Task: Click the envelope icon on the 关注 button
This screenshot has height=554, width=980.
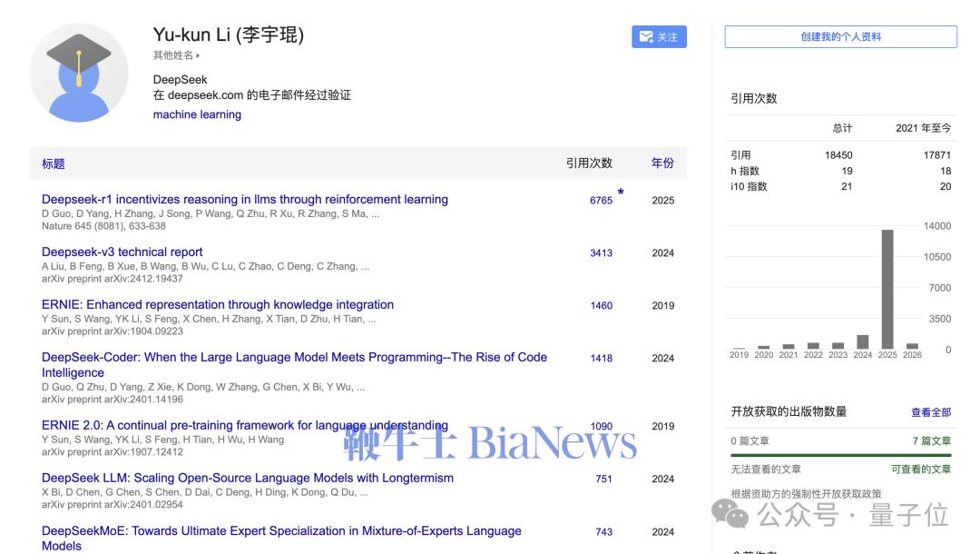Action: click(645, 37)
